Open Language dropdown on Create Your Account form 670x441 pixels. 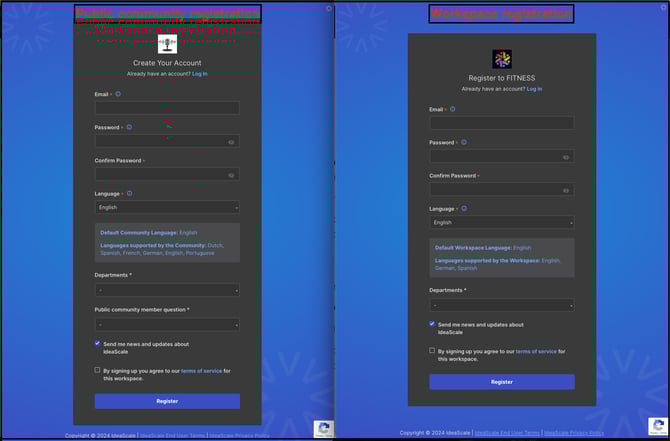click(167, 207)
